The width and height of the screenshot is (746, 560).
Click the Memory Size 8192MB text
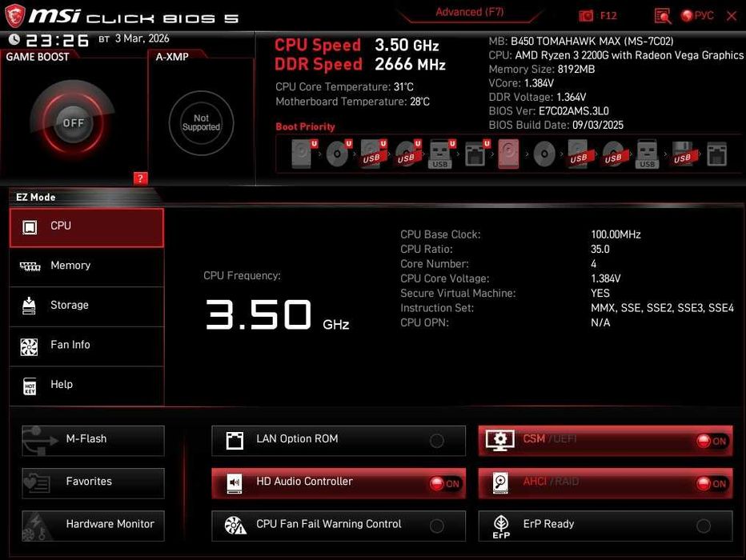tap(541, 70)
